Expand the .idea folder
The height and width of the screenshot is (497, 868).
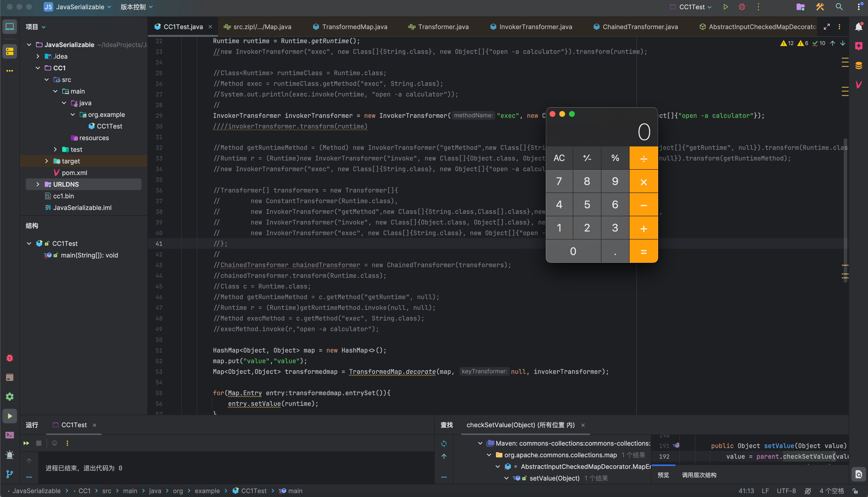pos(38,56)
